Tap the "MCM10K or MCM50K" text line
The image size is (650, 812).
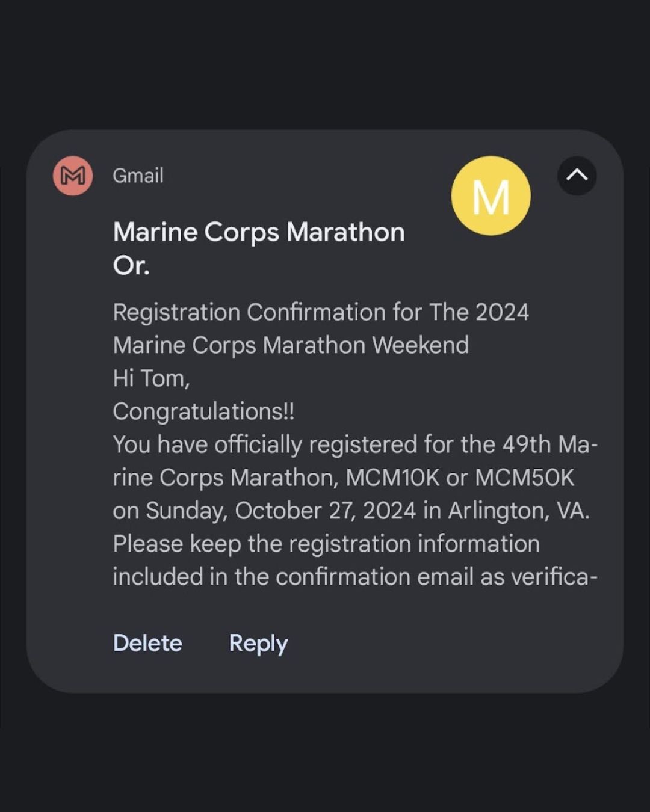[x=460, y=478]
